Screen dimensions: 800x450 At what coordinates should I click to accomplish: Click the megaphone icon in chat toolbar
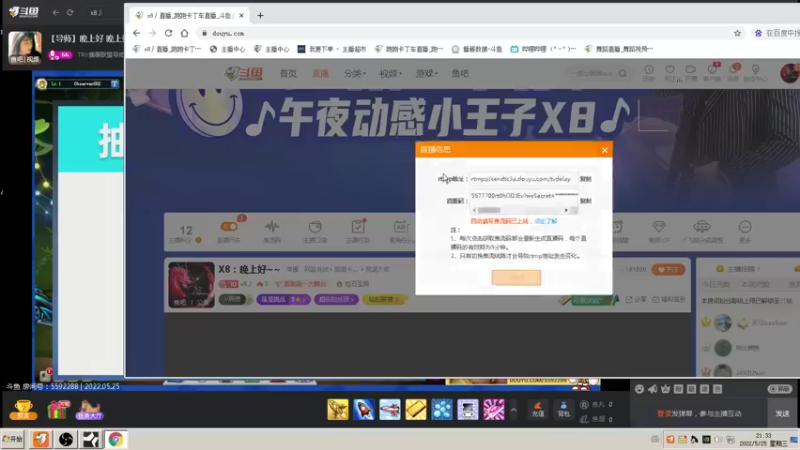pyautogui.click(x=653, y=389)
